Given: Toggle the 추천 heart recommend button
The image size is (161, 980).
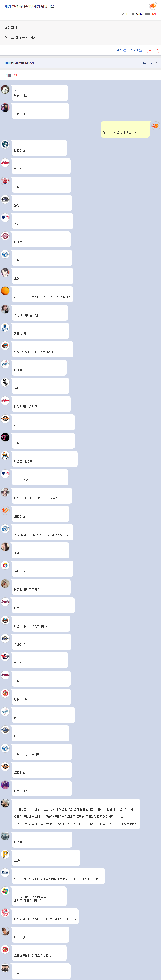Looking at the screenshot, I should [153, 50].
